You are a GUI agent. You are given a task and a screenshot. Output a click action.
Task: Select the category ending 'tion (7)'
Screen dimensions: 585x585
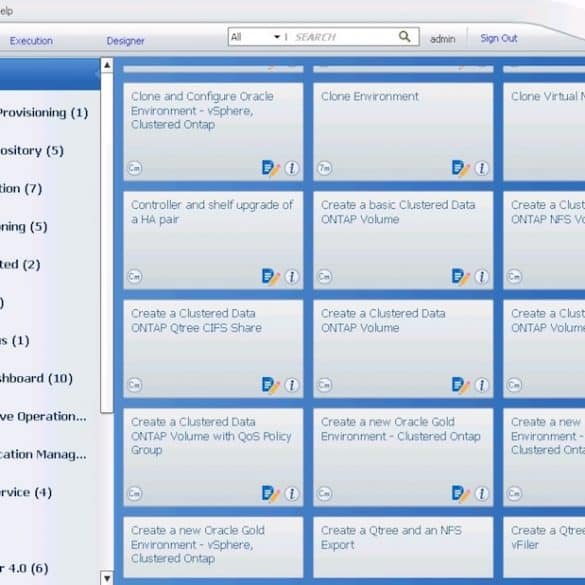[x=21, y=189]
